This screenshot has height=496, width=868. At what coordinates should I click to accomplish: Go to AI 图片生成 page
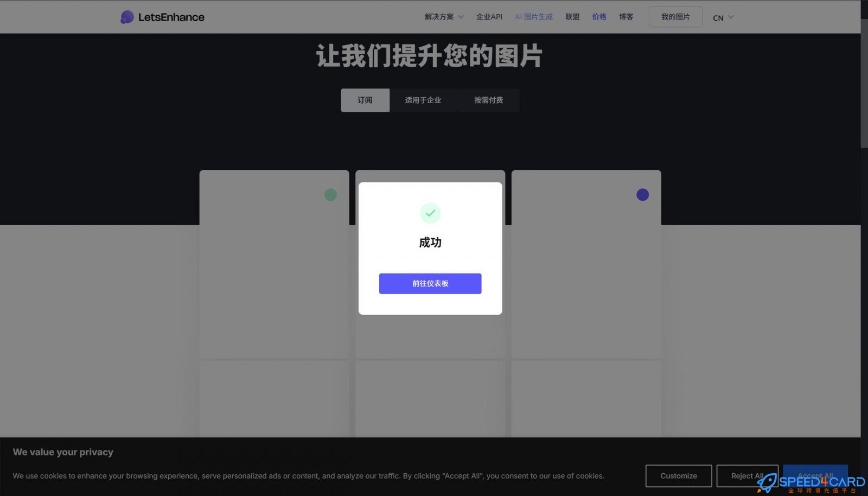pos(534,17)
